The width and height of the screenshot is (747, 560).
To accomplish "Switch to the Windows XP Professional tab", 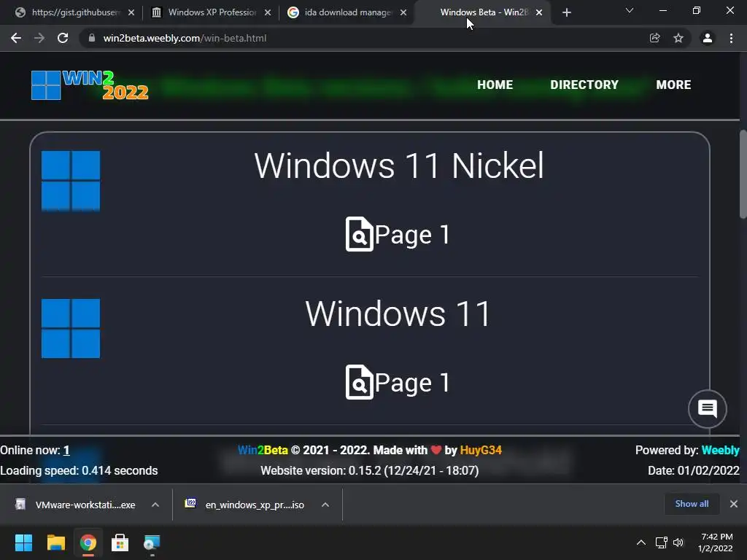I will (209, 12).
